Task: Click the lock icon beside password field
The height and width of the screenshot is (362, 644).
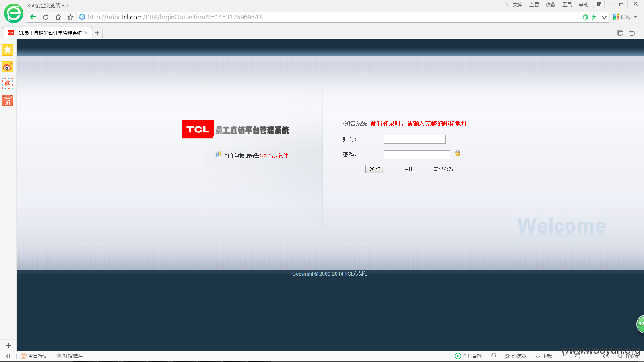Action: click(x=458, y=153)
